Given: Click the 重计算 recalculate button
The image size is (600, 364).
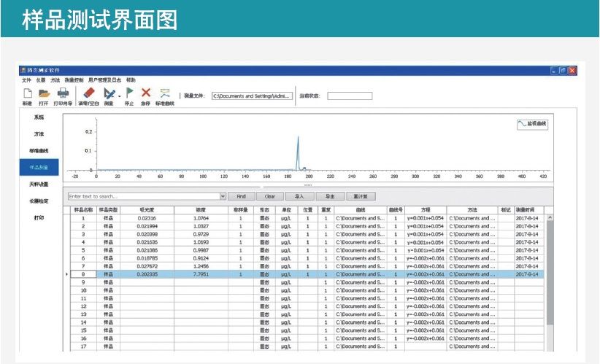Looking at the screenshot, I should tap(361, 196).
